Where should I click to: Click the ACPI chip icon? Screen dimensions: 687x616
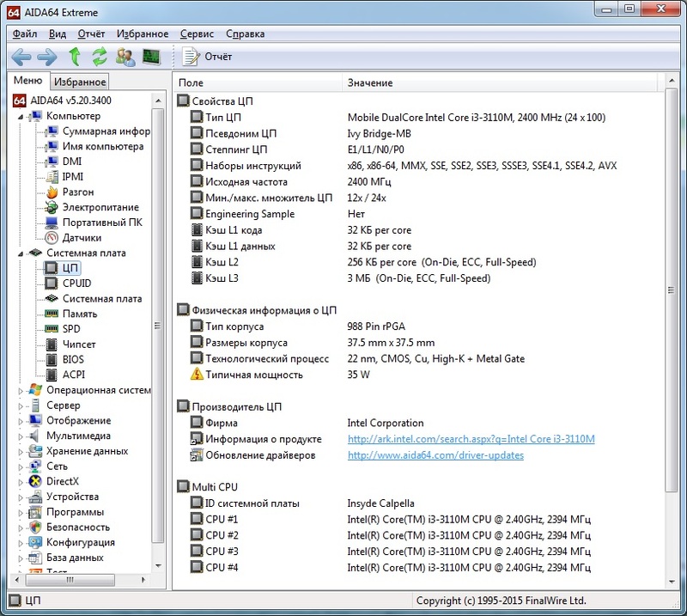(52, 375)
